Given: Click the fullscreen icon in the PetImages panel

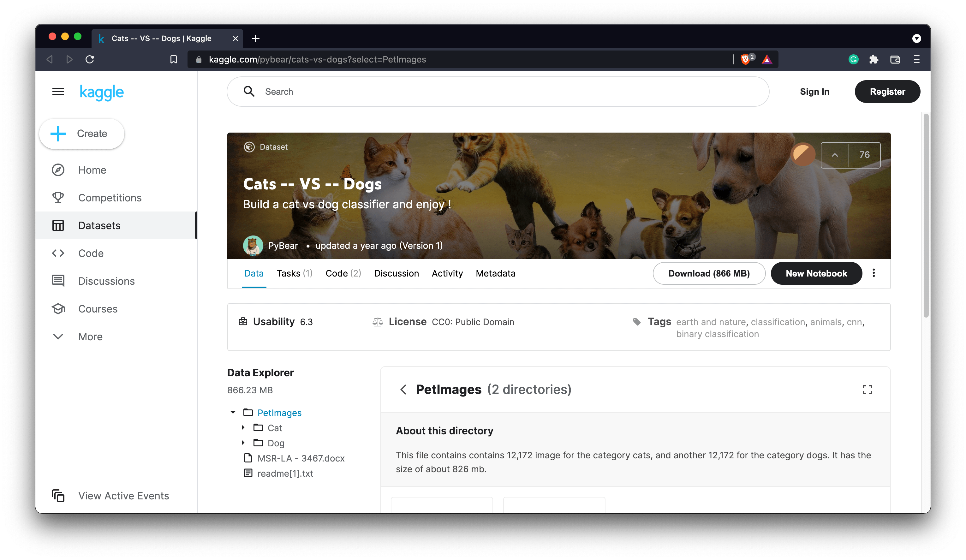Looking at the screenshot, I should point(867,390).
